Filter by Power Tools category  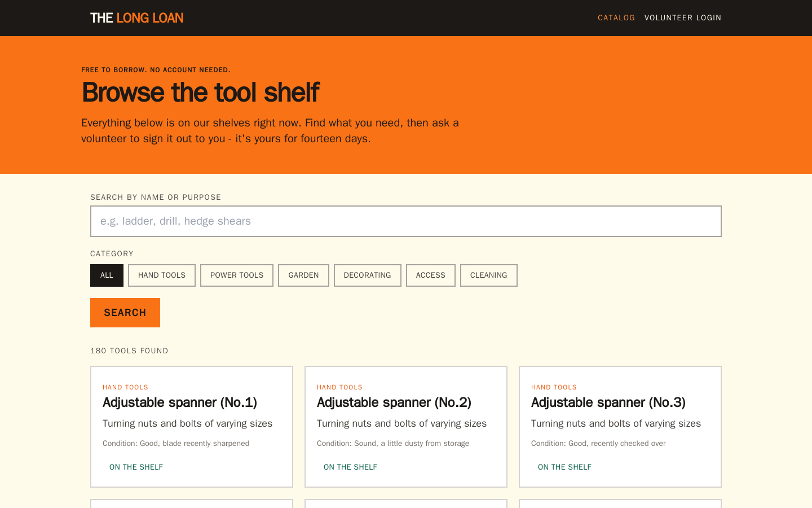coord(237,275)
